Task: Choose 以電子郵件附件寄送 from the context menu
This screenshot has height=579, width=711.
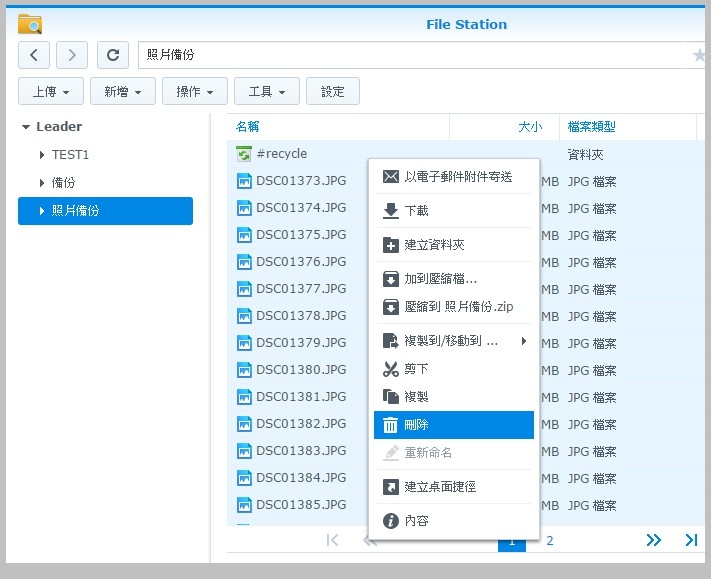Action: coord(453,176)
